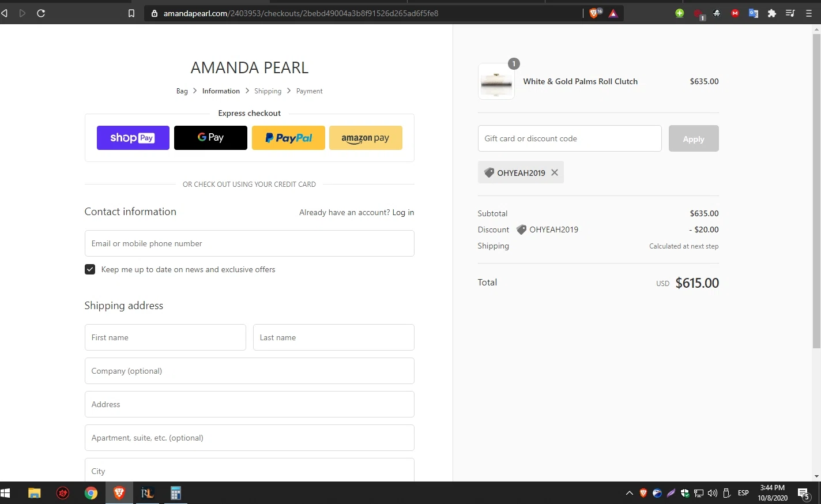Click the White & Gold Palms Roll Clutch thumbnail
This screenshot has height=504, width=821.
coord(496,81)
